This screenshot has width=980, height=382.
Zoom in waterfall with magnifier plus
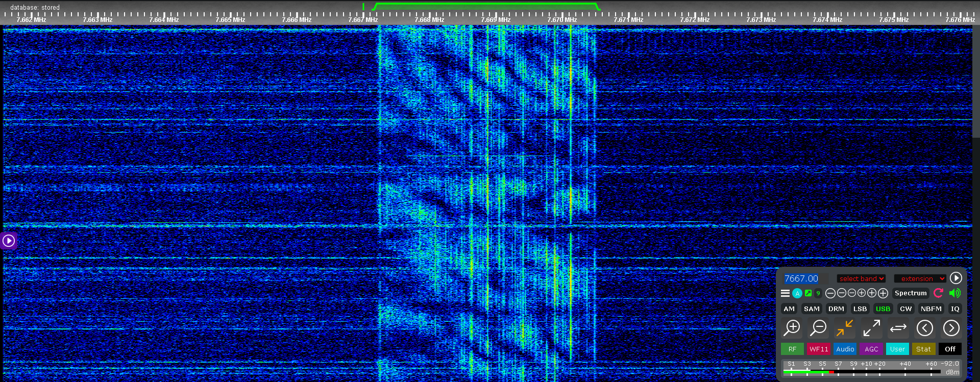[x=792, y=328]
